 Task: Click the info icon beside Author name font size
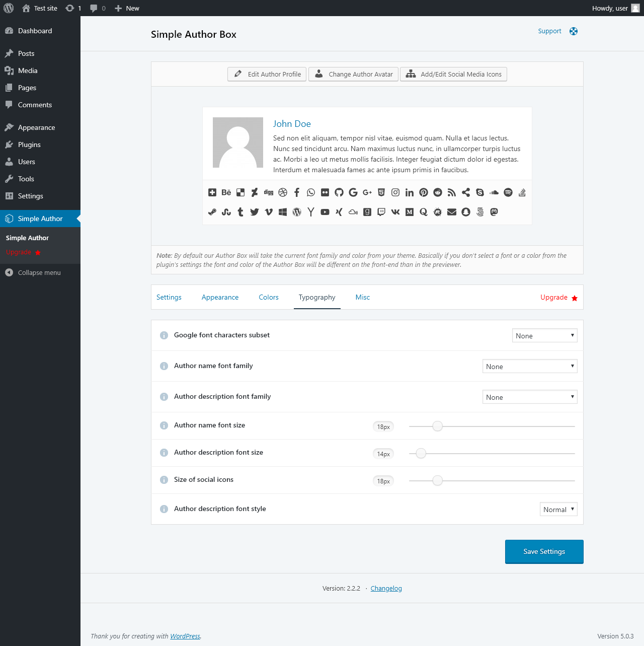164,425
